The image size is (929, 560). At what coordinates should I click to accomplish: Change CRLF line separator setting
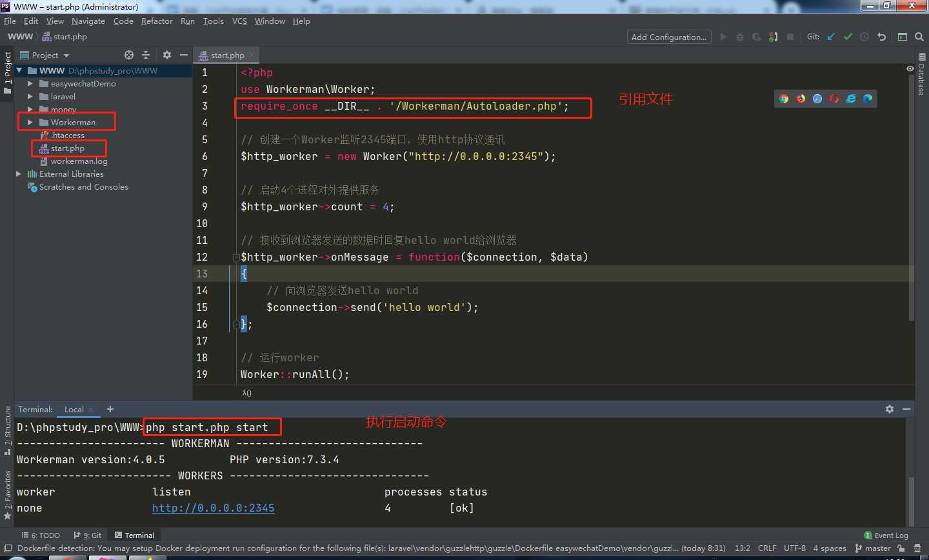coord(767,548)
